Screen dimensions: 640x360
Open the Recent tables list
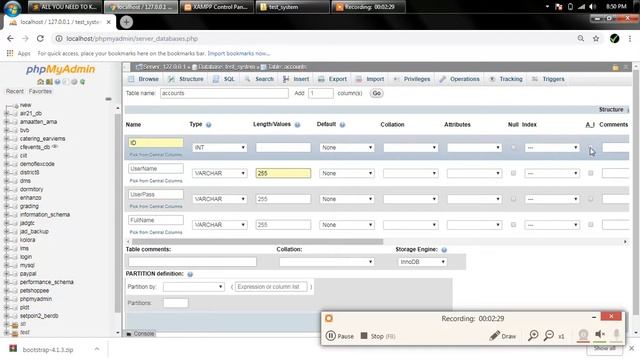pyautogui.click(x=15, y=91)
